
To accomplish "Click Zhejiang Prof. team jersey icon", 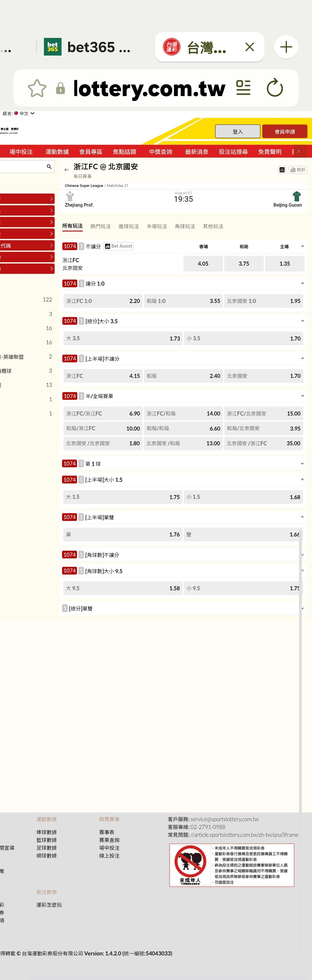I will pyautogui.click(x=70, y=196).
